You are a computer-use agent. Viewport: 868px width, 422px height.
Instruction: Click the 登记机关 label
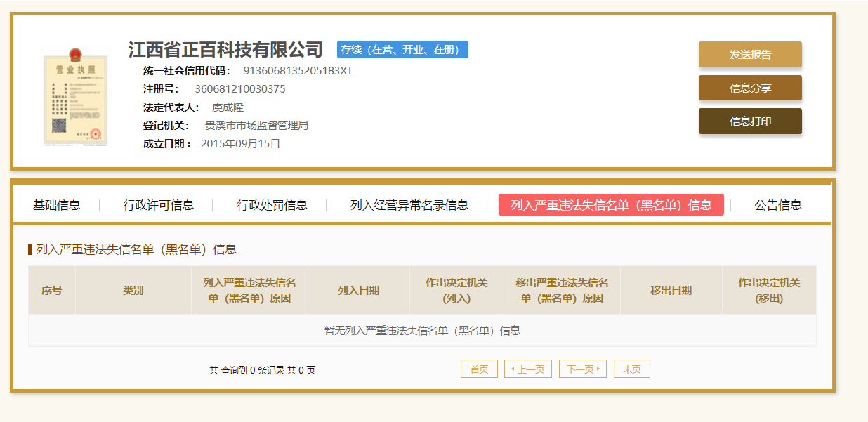[166, 126]
